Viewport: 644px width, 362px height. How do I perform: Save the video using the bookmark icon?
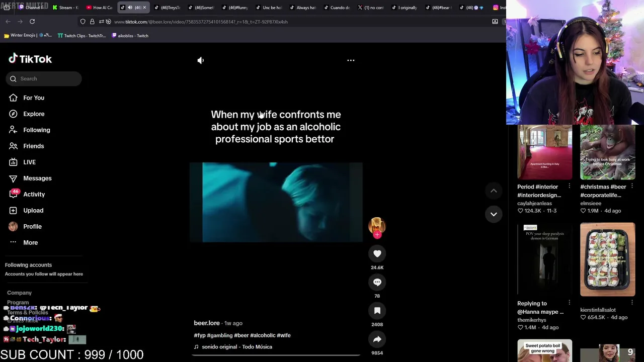coord(377,311)
